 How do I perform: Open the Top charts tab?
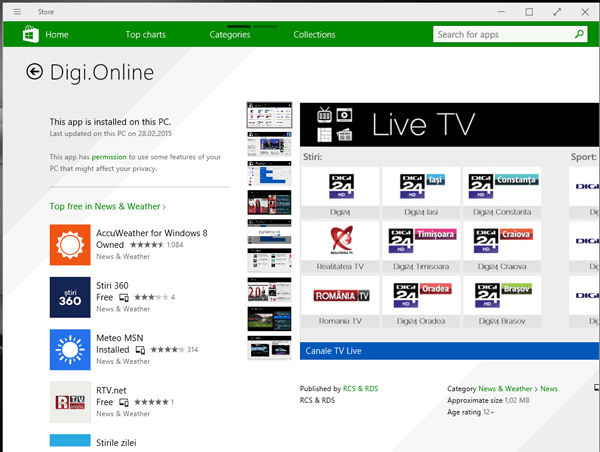click(146, 34)
